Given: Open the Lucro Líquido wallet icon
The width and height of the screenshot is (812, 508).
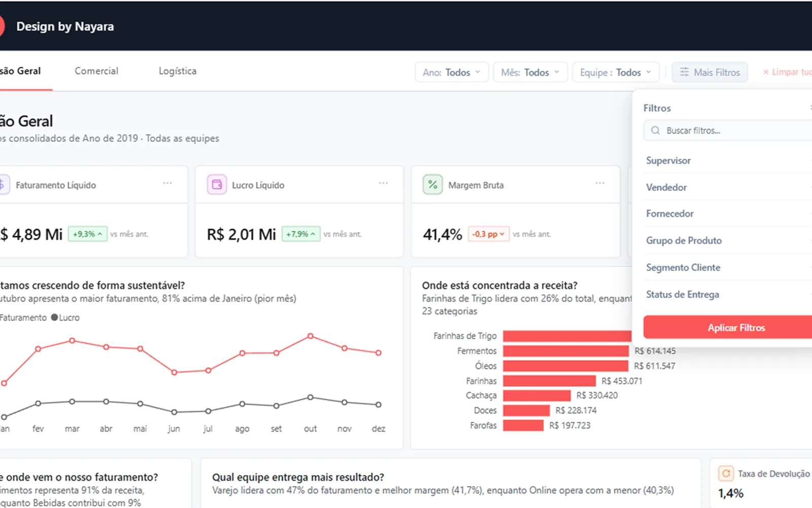Looking at the screenshot, I should click(x=217, y=184).
